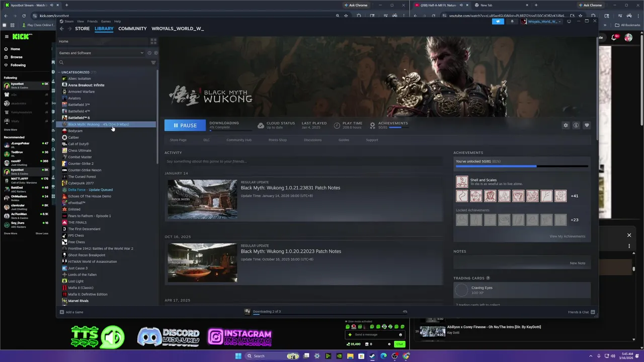Open the Cloud Status cloud icon
The image size is (644, 362).
(261, 125)
